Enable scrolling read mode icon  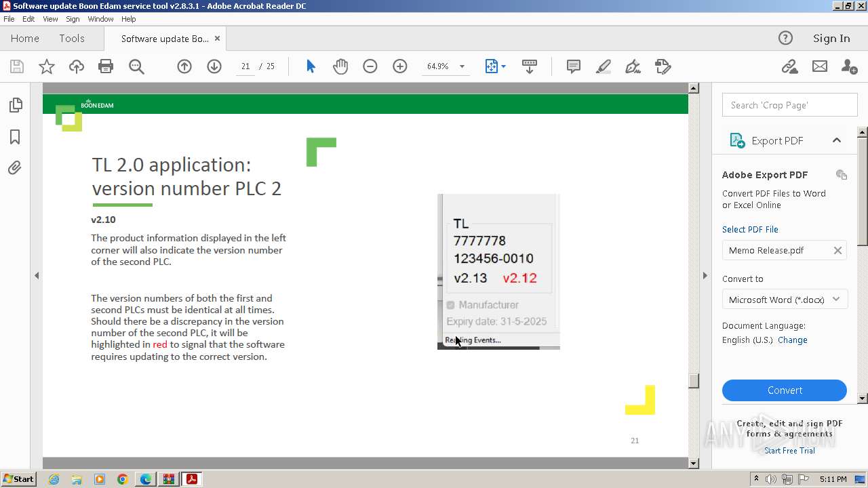530,66
